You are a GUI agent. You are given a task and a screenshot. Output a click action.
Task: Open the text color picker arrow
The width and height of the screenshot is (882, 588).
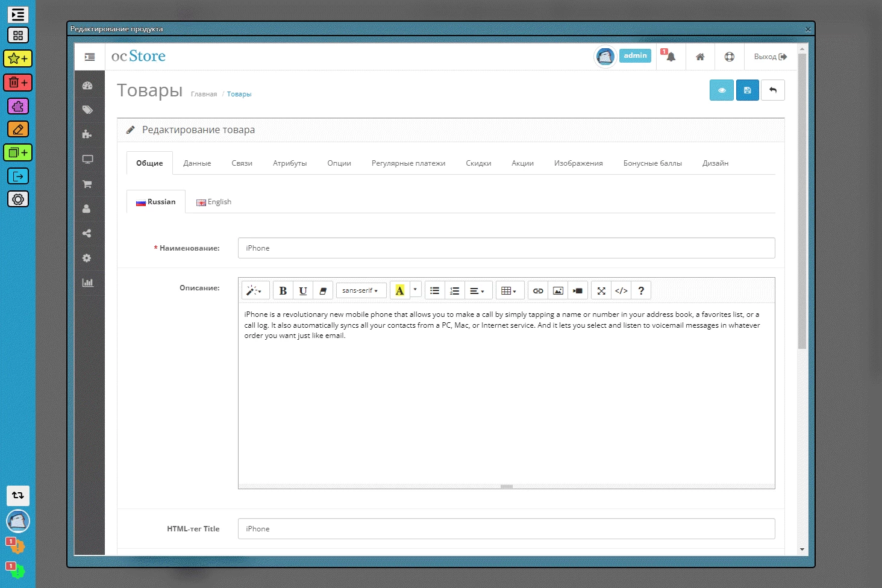[x=415, y=290]
